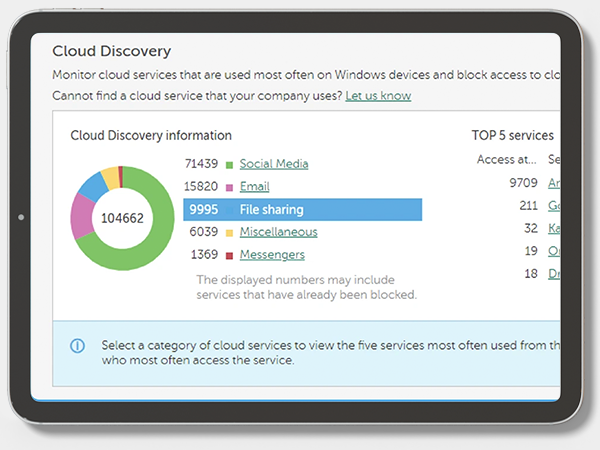Open the Social Media category link
The width and height of the screenshot is (600, 450).
[x=274, y=164]
